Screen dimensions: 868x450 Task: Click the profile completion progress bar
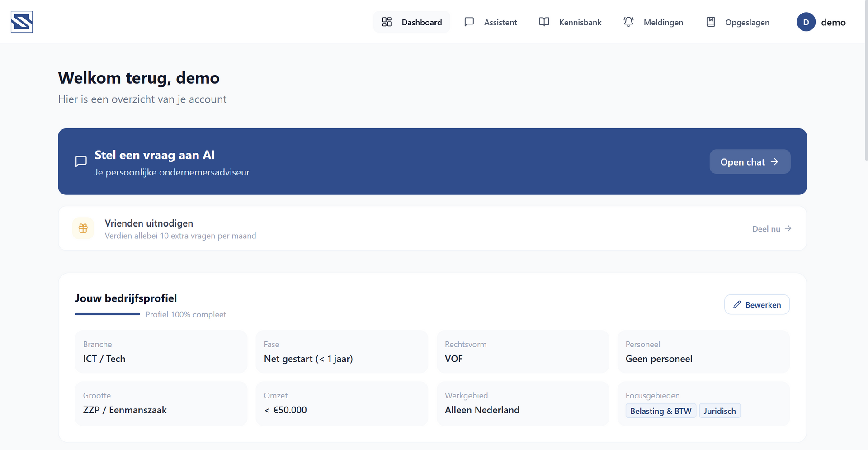click(x=108, y=314)
